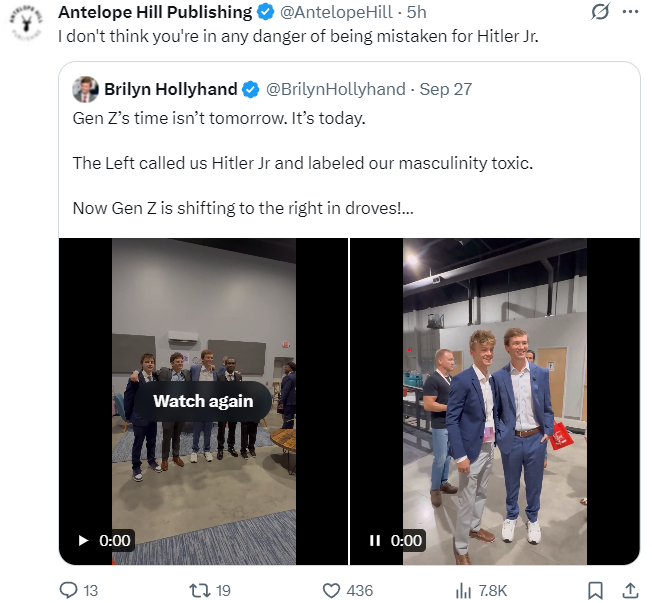Like the post with heart icon
The height and width of the screenshot is (603, 652).
[331, 590]
